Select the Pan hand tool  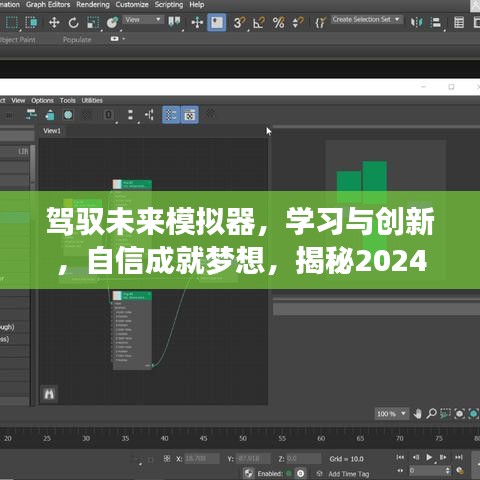tap(417, 414)
